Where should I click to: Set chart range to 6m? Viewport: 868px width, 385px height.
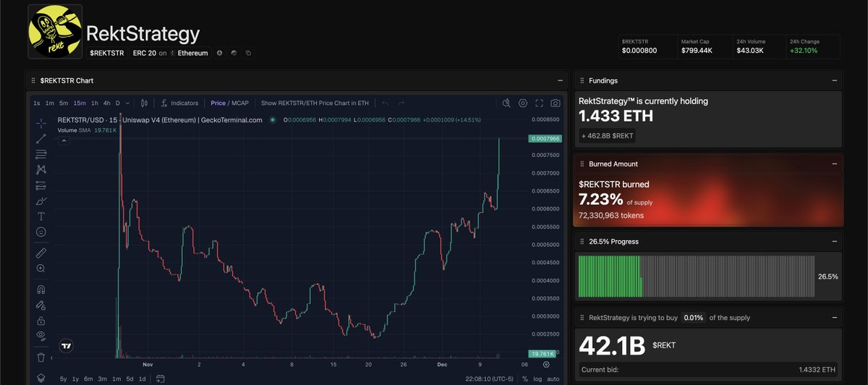coord(88,378)
